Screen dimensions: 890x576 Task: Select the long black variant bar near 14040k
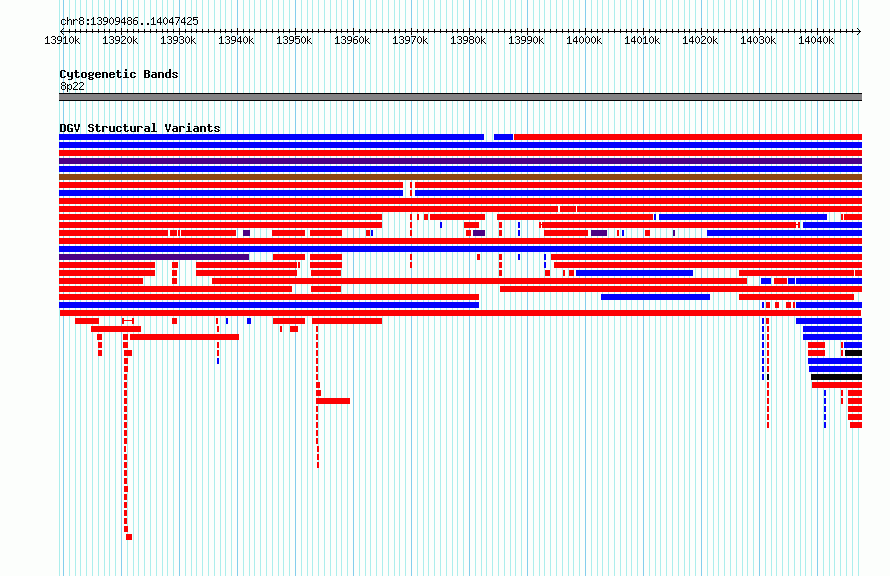point(837,377)
